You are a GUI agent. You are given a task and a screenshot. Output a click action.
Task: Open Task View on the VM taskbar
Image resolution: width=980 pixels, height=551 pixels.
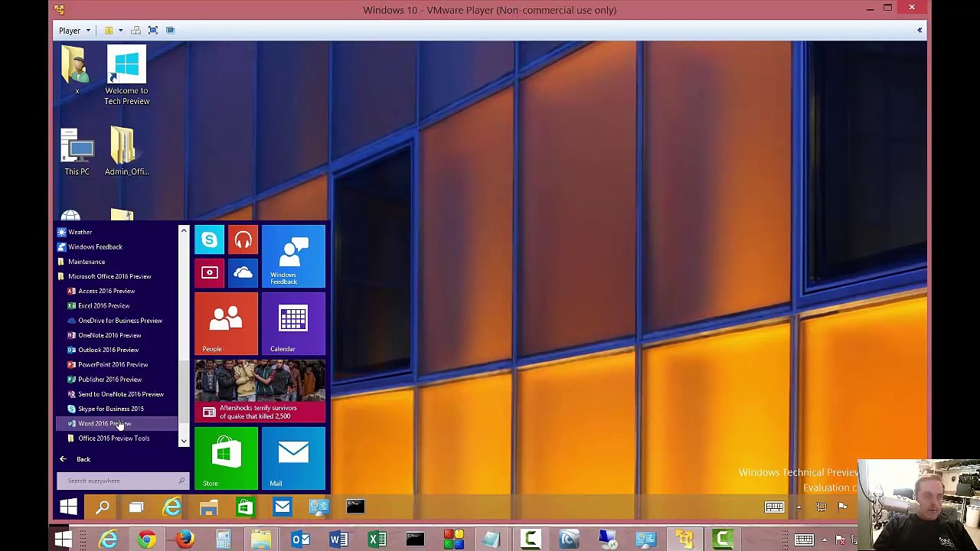click(x=136, y=507)
